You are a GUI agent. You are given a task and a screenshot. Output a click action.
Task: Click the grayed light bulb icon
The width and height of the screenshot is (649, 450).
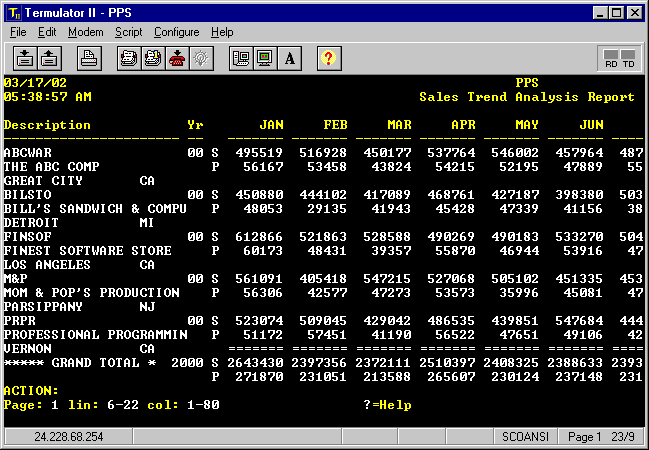(x=201, y=58)
